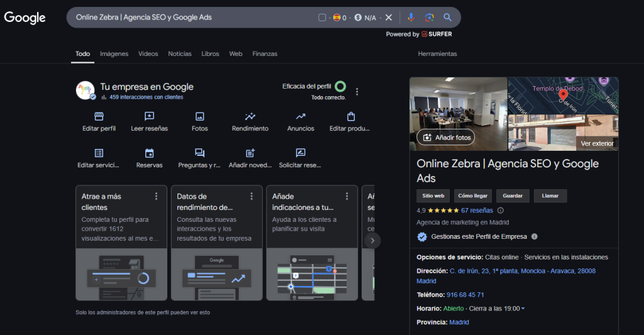Switch to the Imágenes tab
Viewport: 644px width, 335px height.
(114, 54)
